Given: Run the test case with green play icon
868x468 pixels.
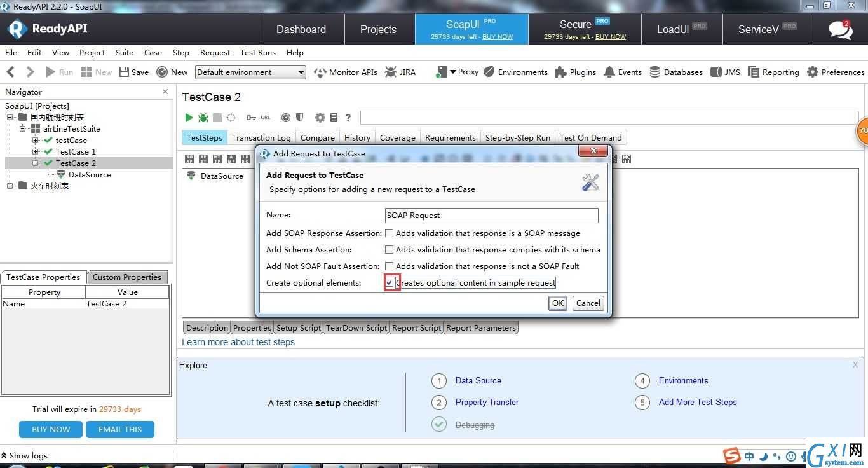Looking at the screenshot, I should point(189,118).
